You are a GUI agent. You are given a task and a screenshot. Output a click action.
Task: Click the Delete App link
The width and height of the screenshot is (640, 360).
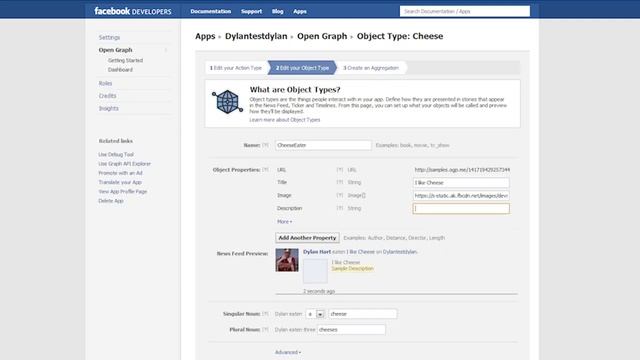tap(111, 201)
